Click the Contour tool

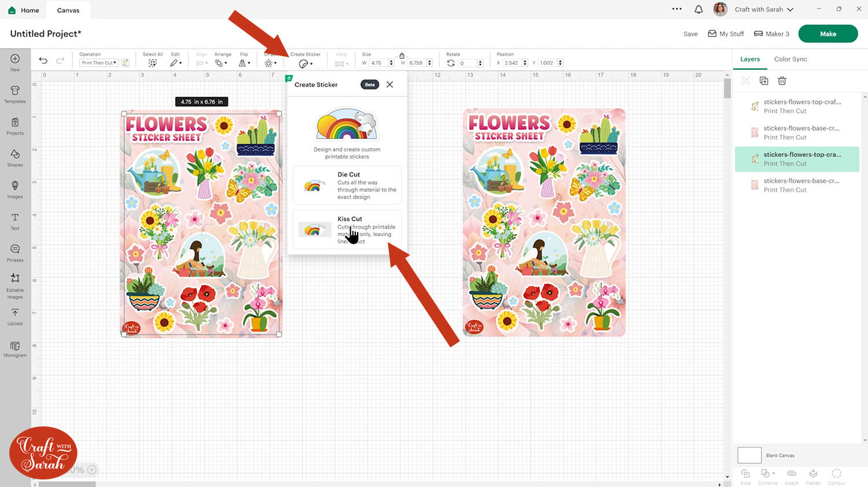[x=836, y=477]
